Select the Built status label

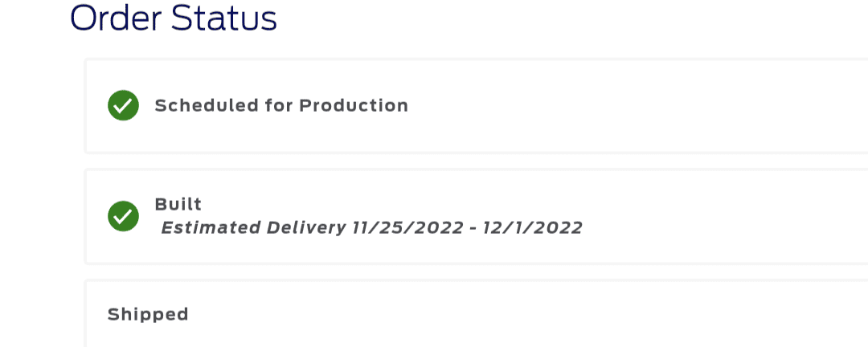[x=178, y=204]
